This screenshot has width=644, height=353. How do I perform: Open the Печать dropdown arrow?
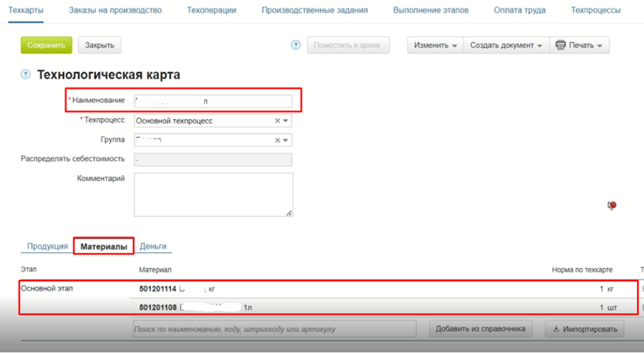pyautogui.click(x=600, y=46)
